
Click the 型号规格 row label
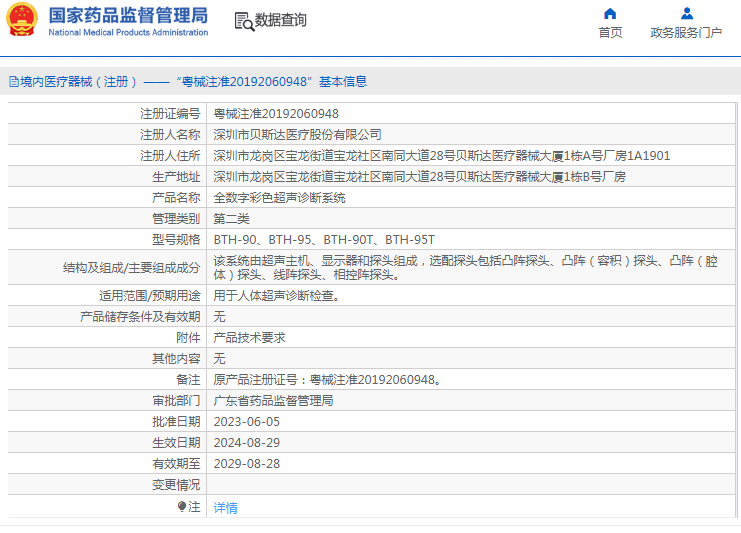coord(176,240)
